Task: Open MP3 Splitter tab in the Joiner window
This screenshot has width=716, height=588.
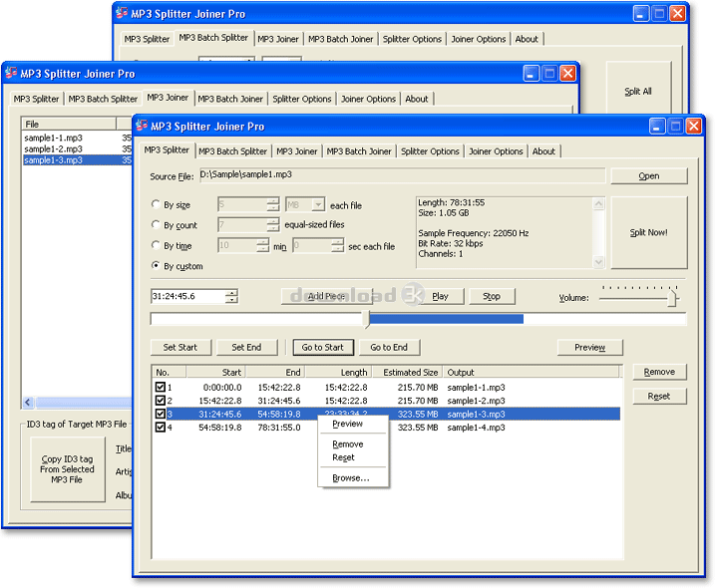Action: click(x=36, y=99)
